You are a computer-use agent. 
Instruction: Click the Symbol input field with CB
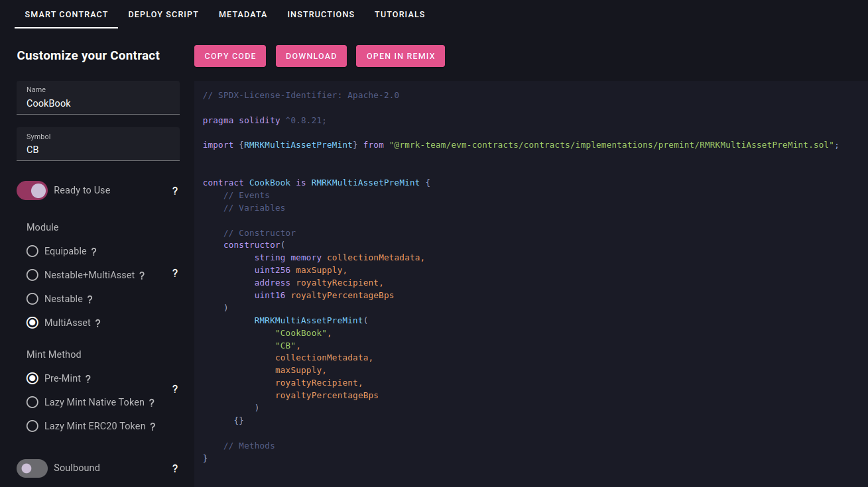98,150
